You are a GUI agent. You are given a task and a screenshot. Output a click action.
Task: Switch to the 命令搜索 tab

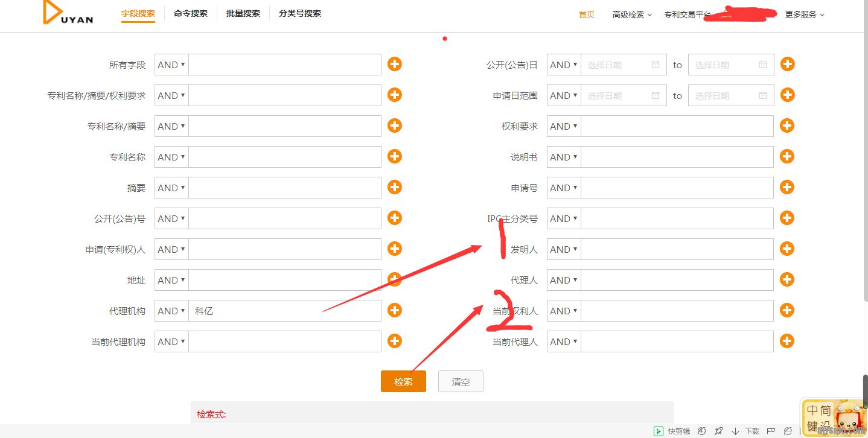click(x=191, y=13)
